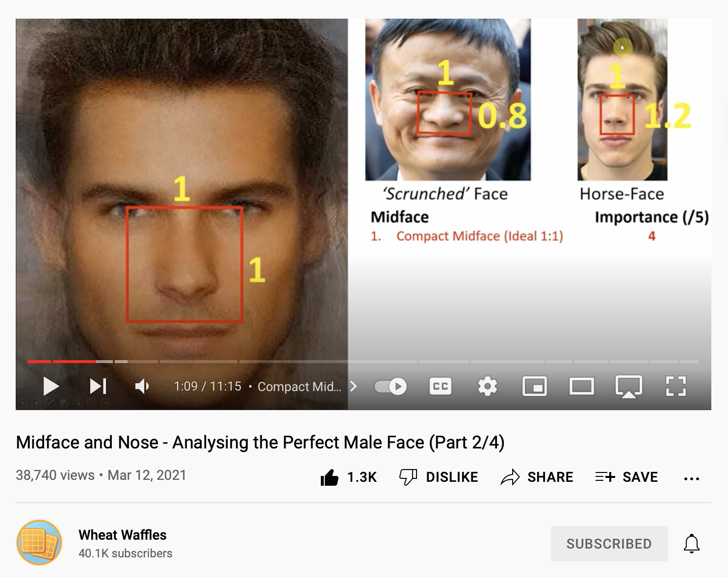Image resolution: width=728 pixels, height=577 pixels.
Task: Click the SUBSCRIBED button
Action: 609,544
